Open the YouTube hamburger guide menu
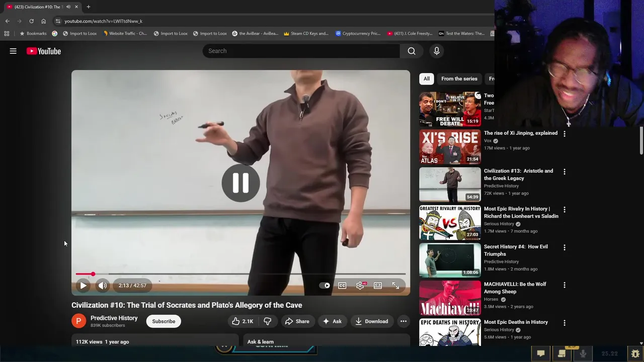 13,51
